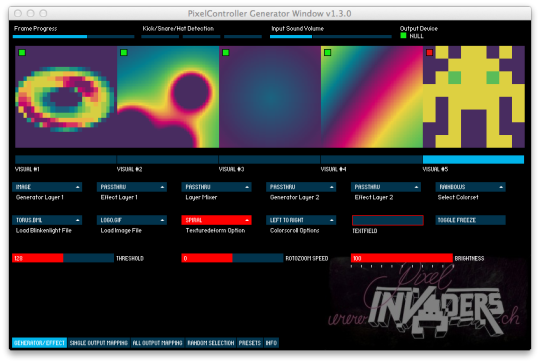Image resolution: width=540 pixels, height=363 pixels.
Task: Adjust the Brightness slider
Action: [402, 258]
